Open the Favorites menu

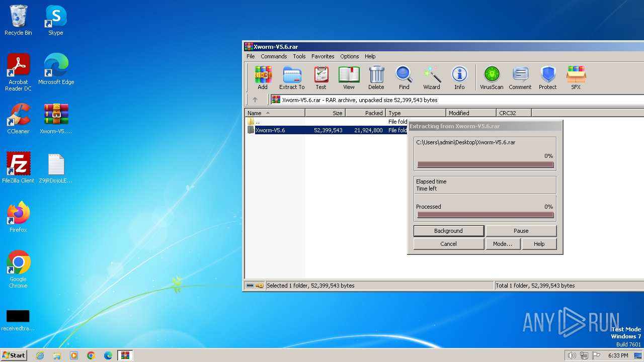(323, 56)
